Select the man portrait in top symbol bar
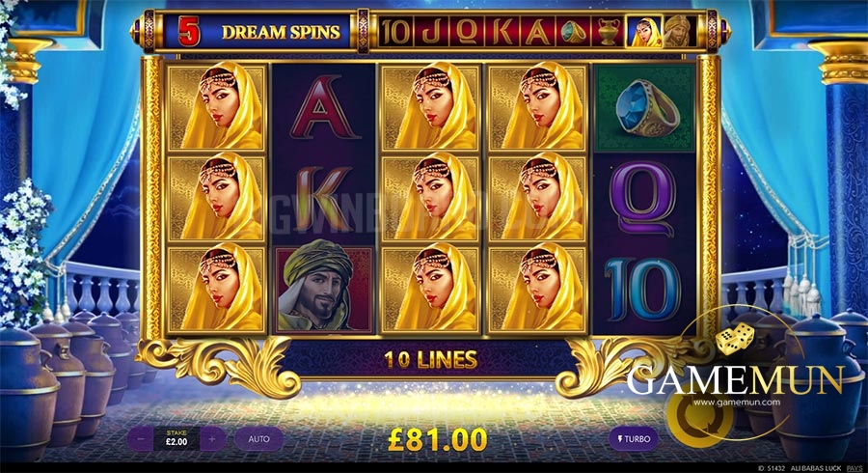This screenshot has height=473, width=868. (679, 32)
